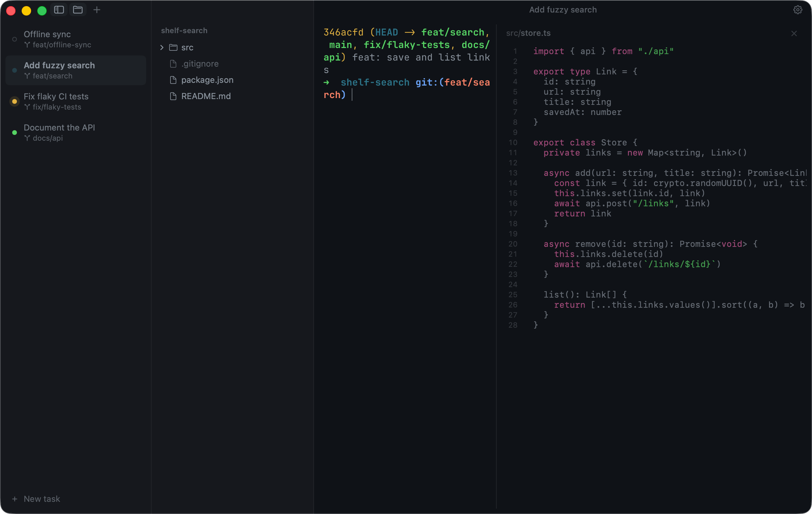Click the branch icon next to fix/flaky-tests
Screen dimensions: 812x514
point(27,107)
